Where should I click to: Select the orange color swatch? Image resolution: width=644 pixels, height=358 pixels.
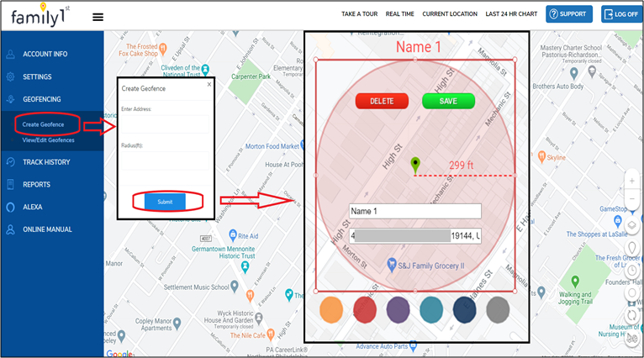pyautogui.click(x=331, y=310)
